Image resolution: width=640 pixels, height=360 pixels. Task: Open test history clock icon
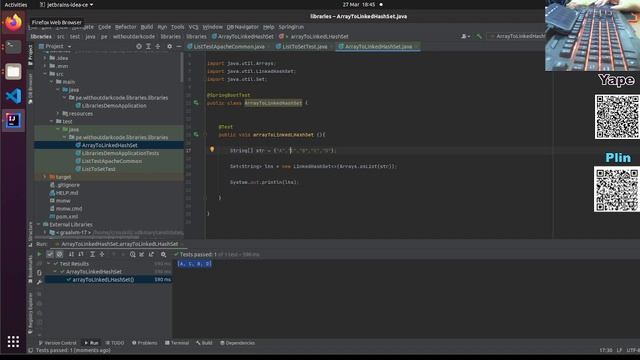click(133, 254)
